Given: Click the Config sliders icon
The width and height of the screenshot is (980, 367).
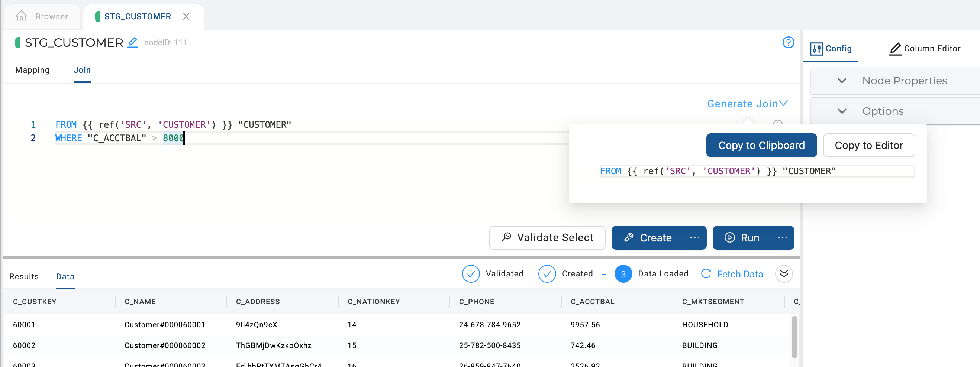Looking at the screenshot, I should pos(816,49).
